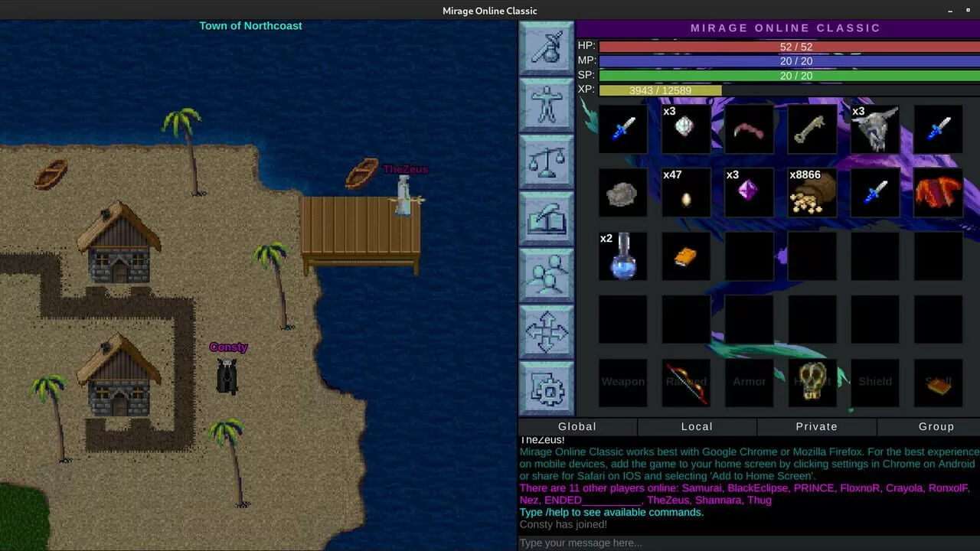Click 'Crayola' in the online players list

[x=905, y=487]
